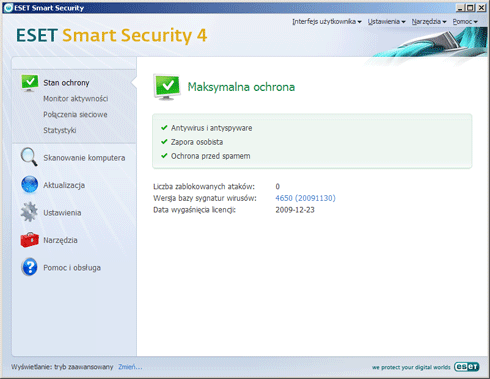The width and height of the screenshot is (490, 379).
Task: Click the checkmark next to Antywirus i antyspyware
Action: click(164, 128)
